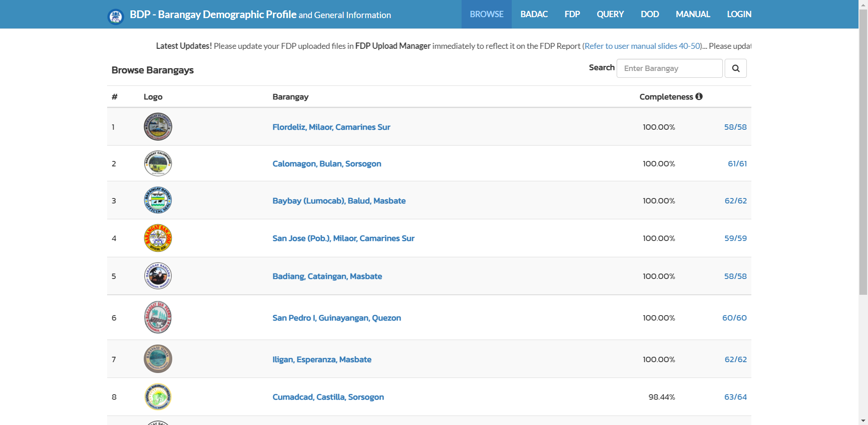This screenshot has height=425, width=868.
Task: Click the BDP site logo icon
Action: (116, 16)
